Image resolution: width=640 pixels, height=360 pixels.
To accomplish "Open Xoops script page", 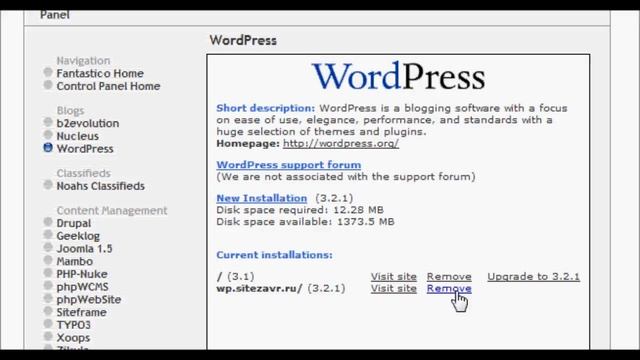I will (x=73, y=338).
